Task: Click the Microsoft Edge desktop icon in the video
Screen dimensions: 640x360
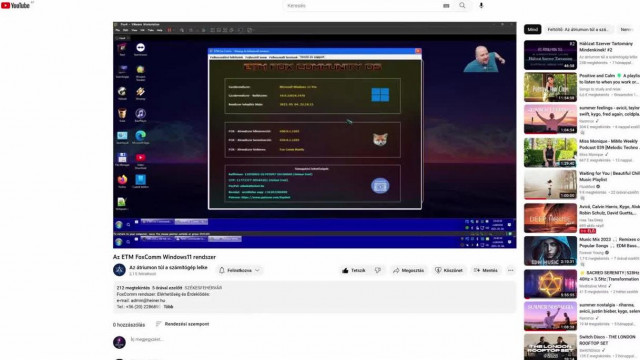Action: (x=140, y=137)
